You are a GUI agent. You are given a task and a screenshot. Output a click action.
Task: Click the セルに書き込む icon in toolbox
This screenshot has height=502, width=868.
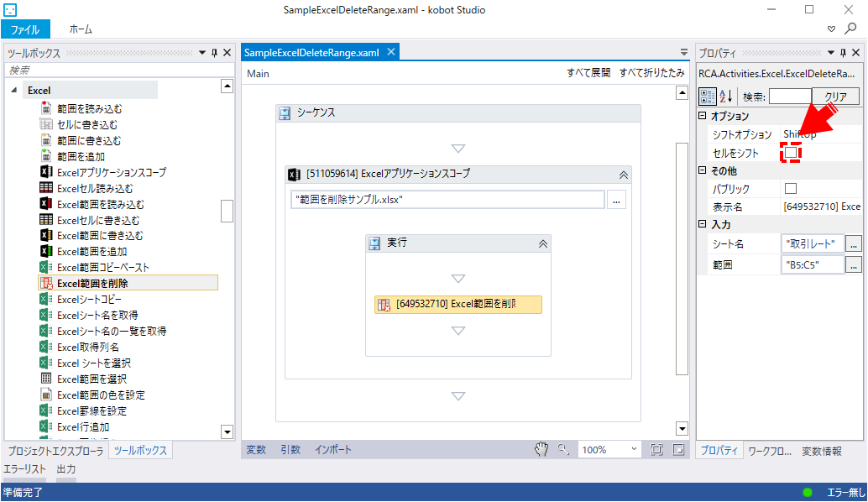click(46, 124)
